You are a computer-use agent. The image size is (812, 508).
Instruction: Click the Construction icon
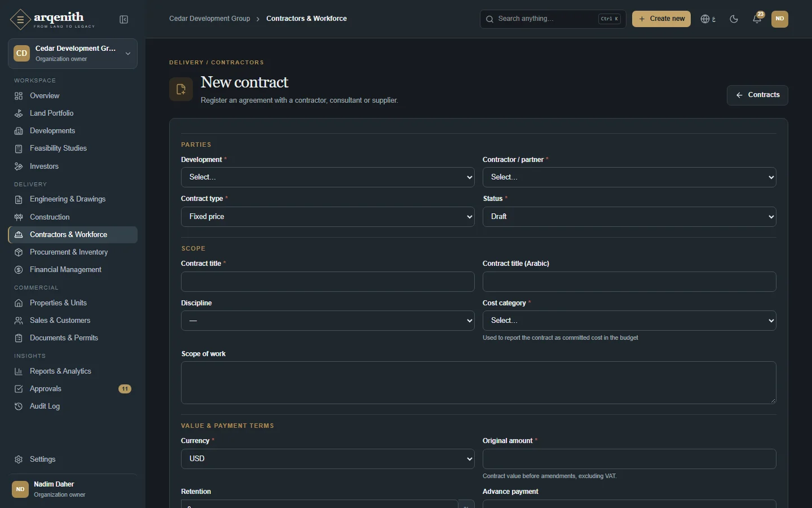[x=19, y=217]
